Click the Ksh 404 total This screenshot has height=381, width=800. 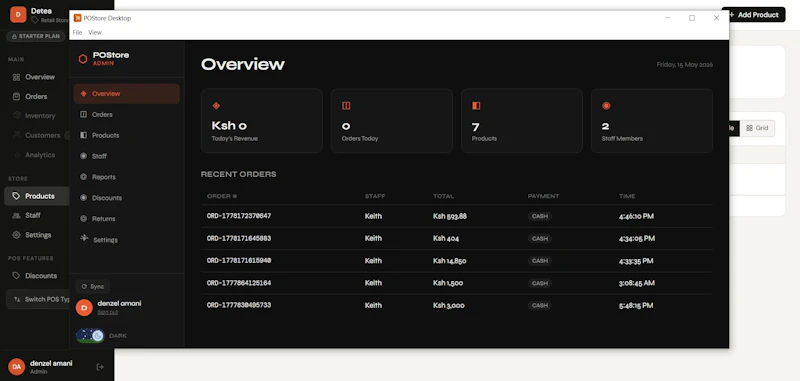click(446, 238)
